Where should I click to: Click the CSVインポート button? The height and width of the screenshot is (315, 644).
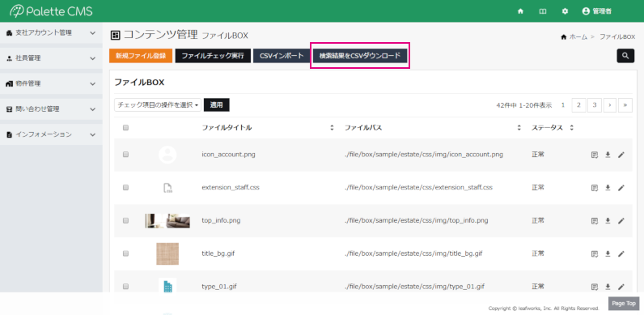pyautogui.click(x=282, y=56)
